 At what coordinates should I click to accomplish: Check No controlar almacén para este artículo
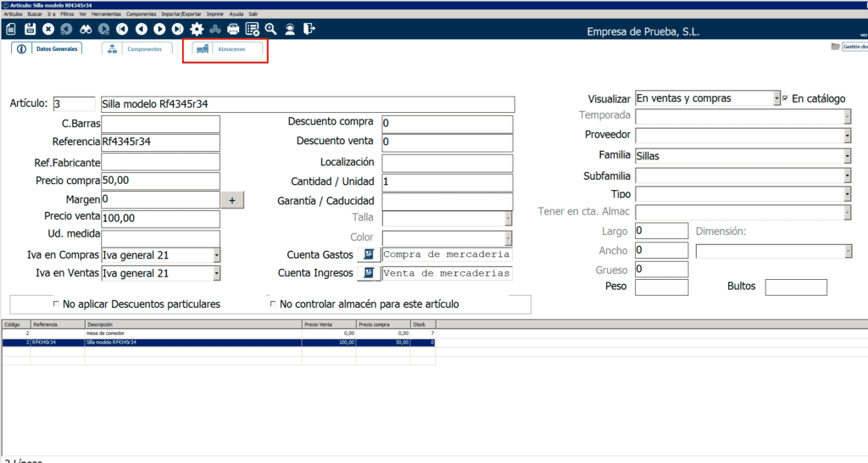coord(272,304)
